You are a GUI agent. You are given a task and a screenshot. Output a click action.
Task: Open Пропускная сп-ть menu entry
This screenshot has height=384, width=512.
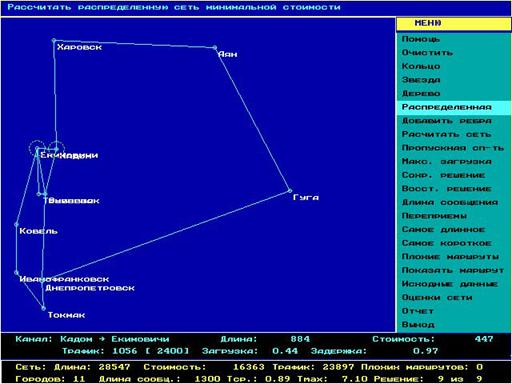(453, 148)
